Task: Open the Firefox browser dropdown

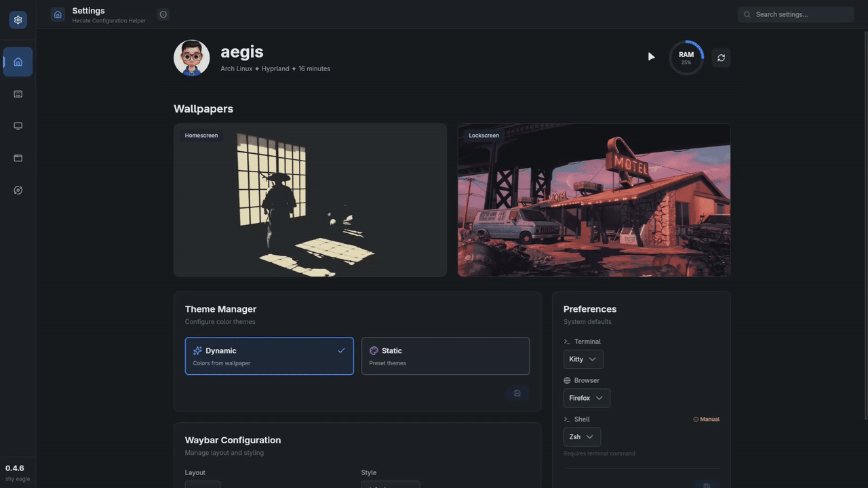Action: click(x=587, y=398)
